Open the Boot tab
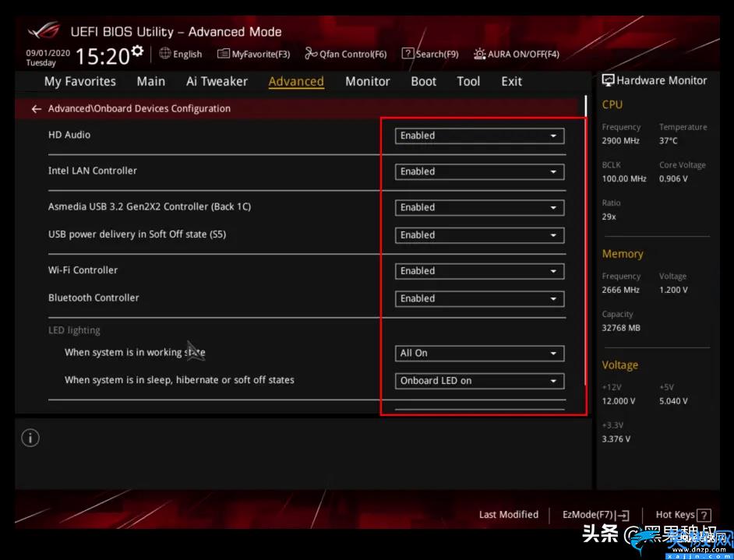Viewport: 734px width, 560px height. click(424, 82)
